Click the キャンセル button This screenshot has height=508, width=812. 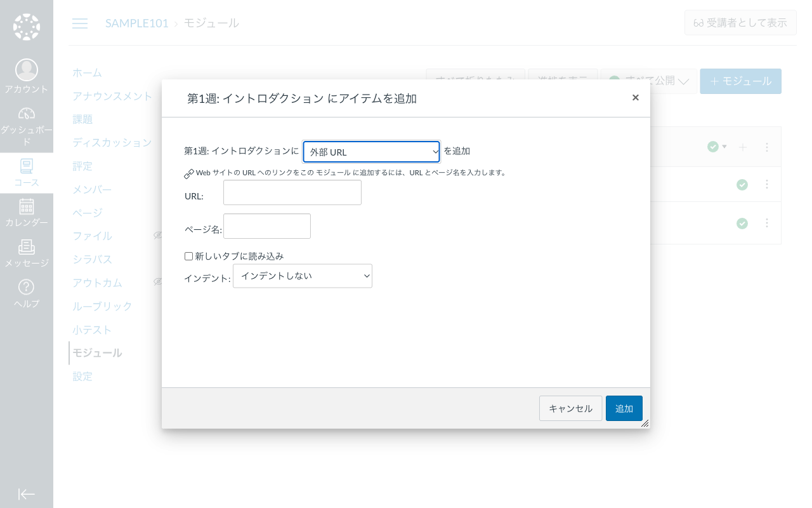pos(570,408)
